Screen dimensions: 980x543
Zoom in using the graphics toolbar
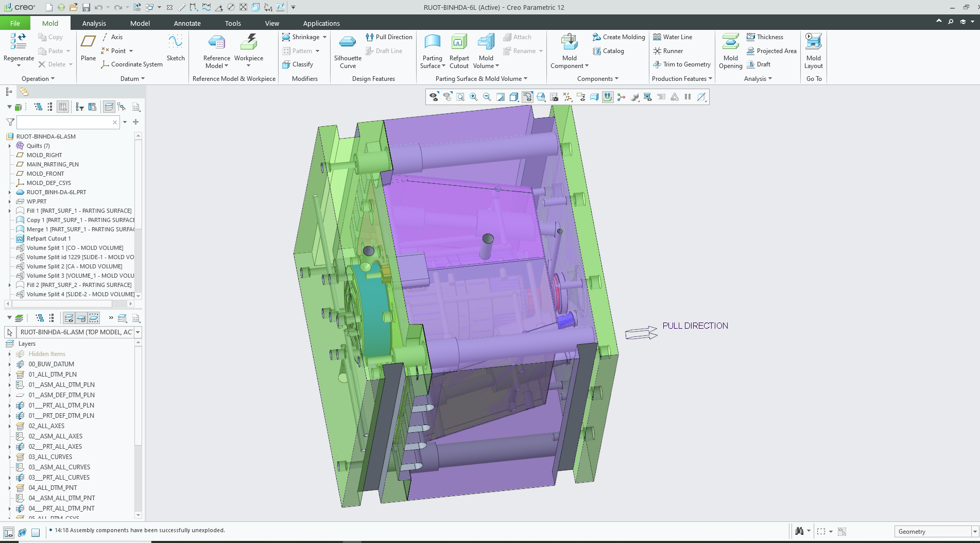point(473,97)
